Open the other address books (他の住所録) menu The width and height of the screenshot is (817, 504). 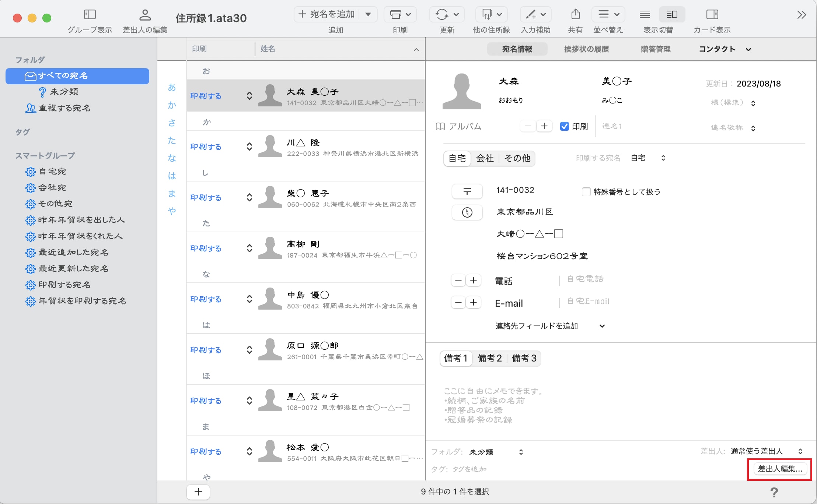(x=491, y=14)
